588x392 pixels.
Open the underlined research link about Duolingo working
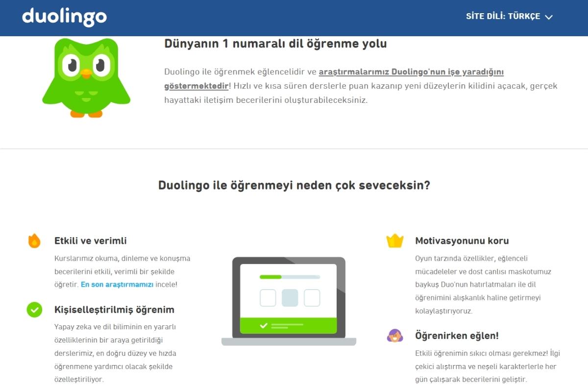pyautogui.click(x=411, y=73)
